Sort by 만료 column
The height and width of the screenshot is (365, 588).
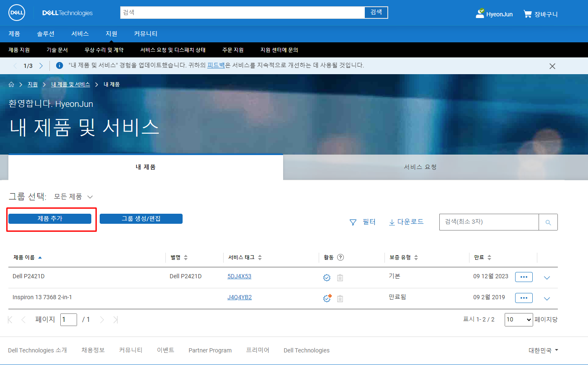(483, 257)
